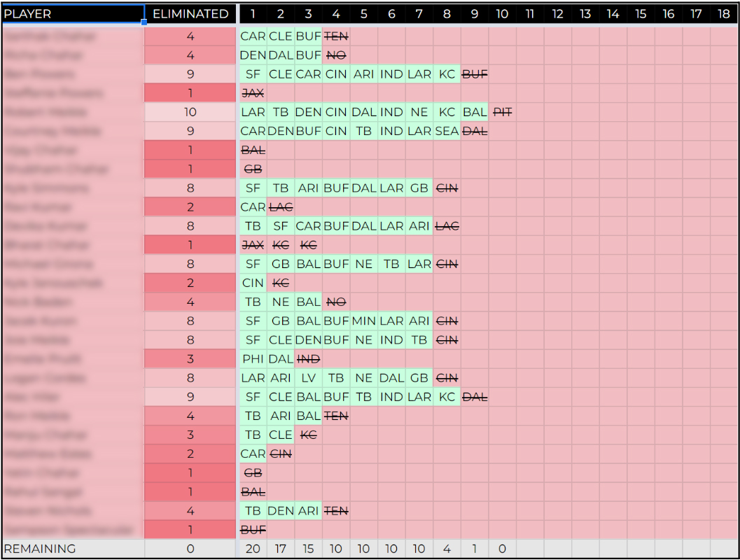
Task: Click the week 17 column header
Action: 696,14
